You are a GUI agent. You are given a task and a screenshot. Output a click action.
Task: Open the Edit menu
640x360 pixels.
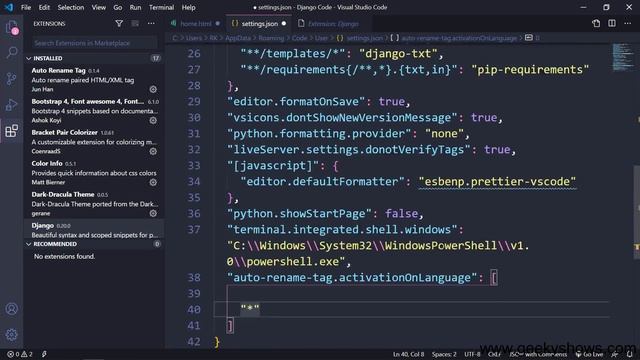[44, 7]
